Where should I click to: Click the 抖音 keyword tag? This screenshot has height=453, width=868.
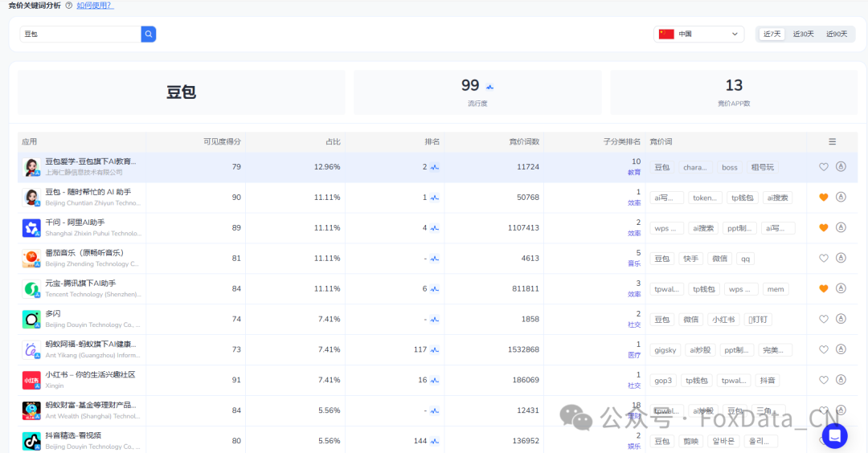coord(768,381)
